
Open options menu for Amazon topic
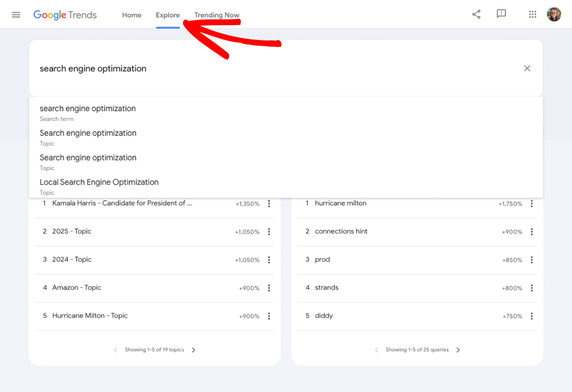(x=269, y=288)
